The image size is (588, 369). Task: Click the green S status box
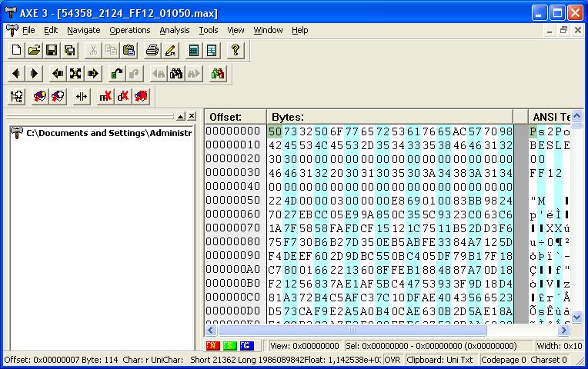(x=229, y=345)
